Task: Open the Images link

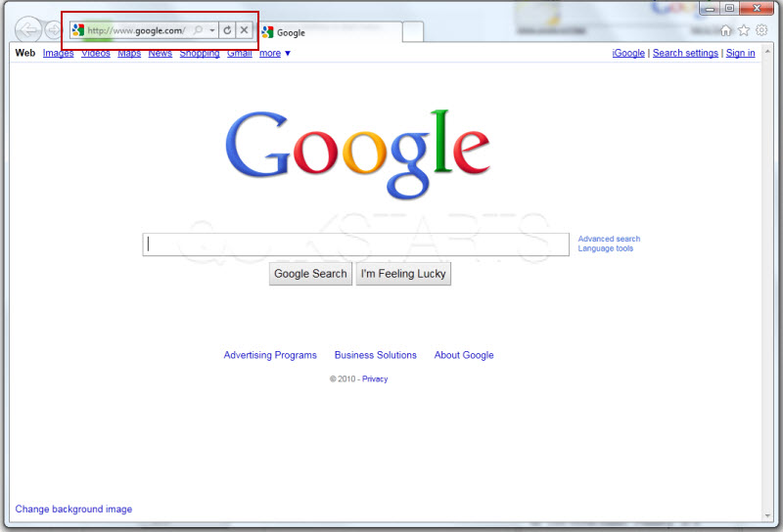Action: 58,53
